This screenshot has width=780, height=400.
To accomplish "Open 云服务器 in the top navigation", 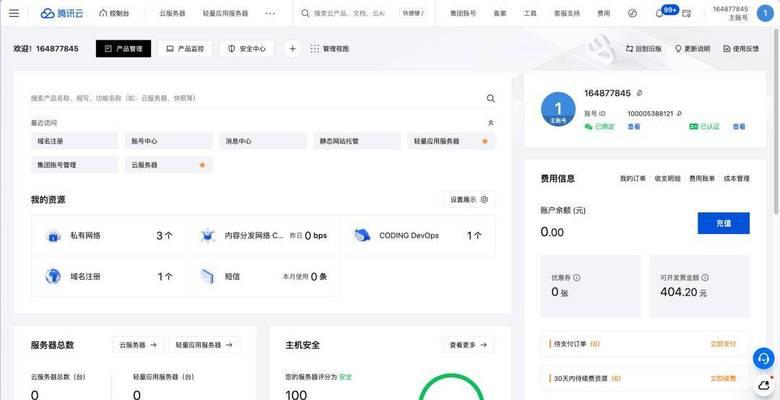I will pyautogui.click(x=173, y=13).
